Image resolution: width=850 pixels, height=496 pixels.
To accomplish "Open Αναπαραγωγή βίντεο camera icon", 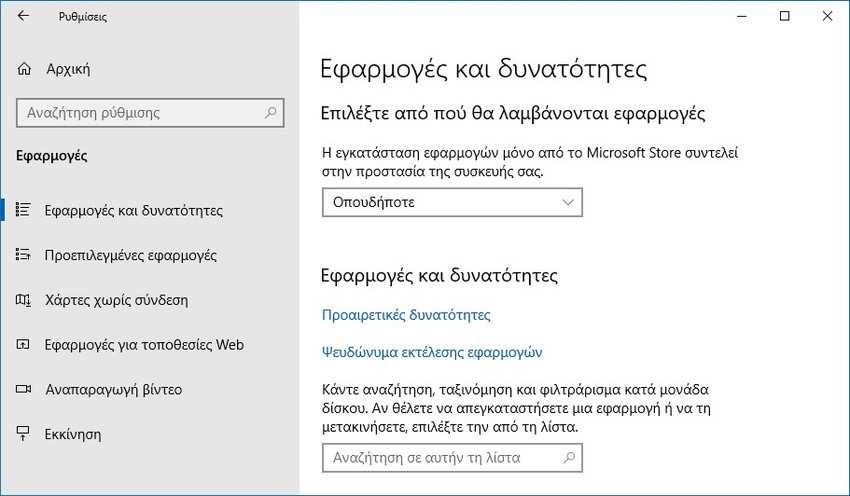I will (23, 389).
